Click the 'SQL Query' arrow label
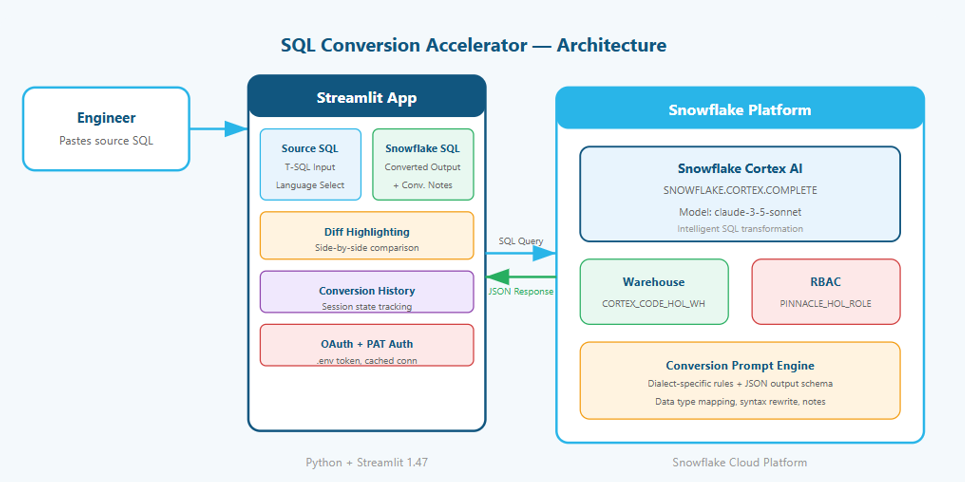The image size is (965, 482). [521, 241]
